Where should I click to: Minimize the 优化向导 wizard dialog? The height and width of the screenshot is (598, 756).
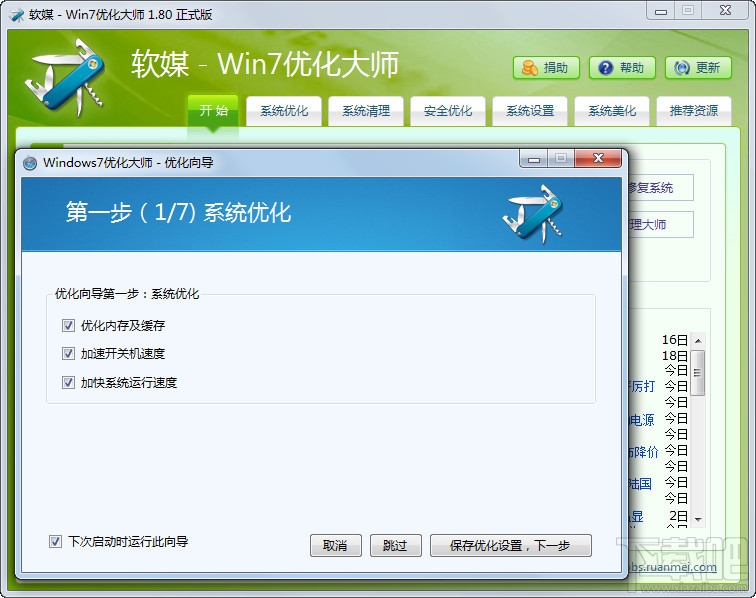pos(534,158)
